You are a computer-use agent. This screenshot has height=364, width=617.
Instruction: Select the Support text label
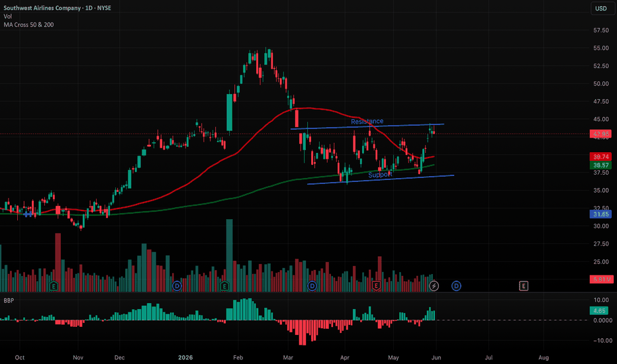pos(380,175)
